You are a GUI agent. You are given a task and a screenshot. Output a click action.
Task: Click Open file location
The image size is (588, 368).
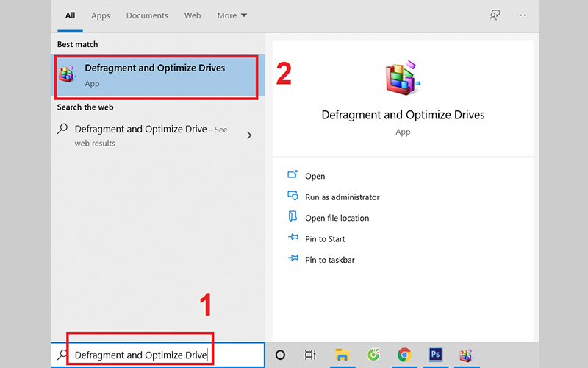[x=337, y=218]
